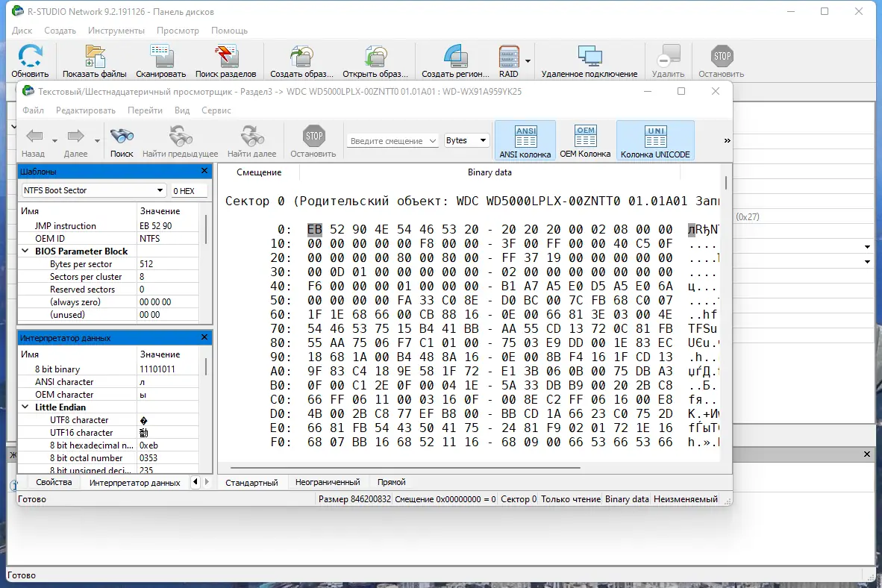Open the Диск menu

coord(22,31)
